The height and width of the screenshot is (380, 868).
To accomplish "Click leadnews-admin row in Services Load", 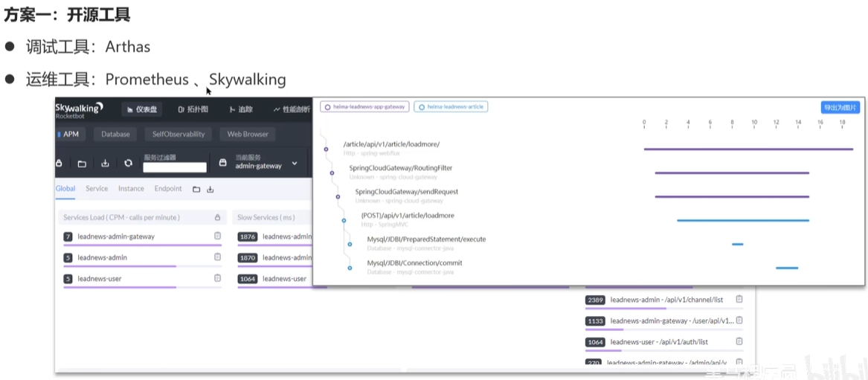I will (x=142, y=259).
